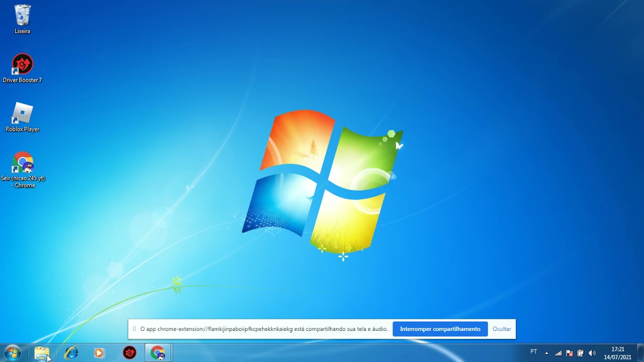
Task: Click the Ocultar link in sharing bar
Action: click(502, 329)
